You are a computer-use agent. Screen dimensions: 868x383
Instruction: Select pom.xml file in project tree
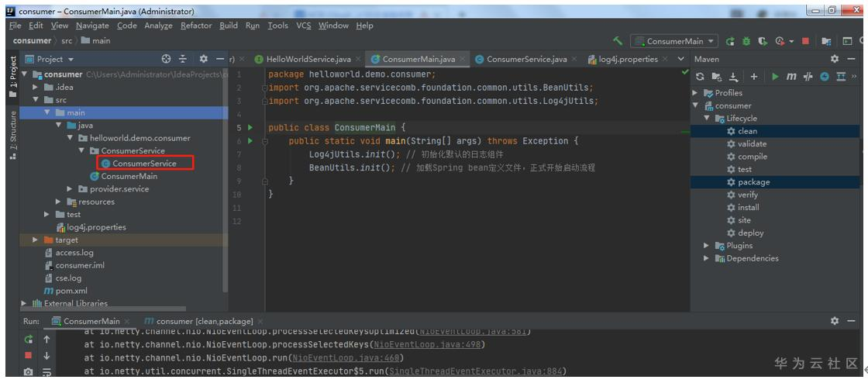click(x=65, y=291)
